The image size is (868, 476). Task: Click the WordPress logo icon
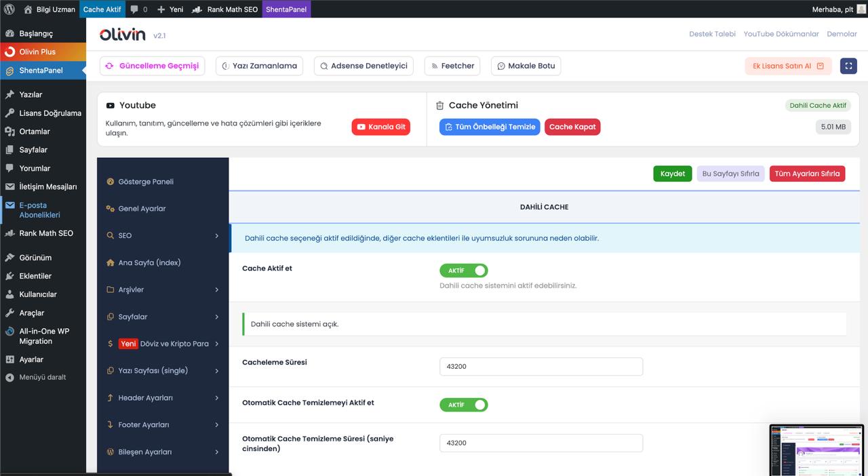point(9,9)
